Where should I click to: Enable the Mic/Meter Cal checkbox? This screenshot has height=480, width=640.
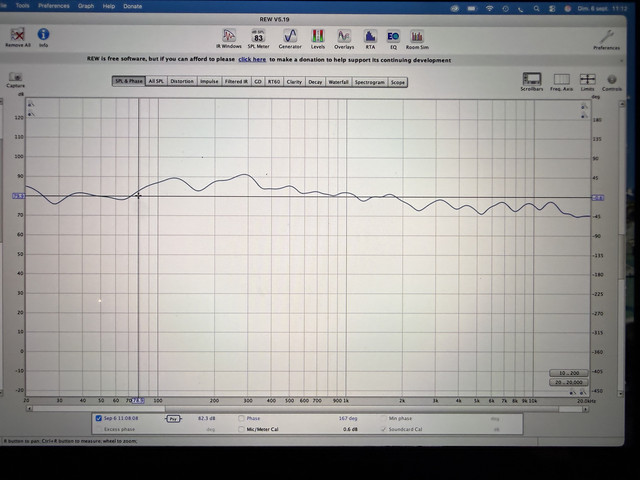tap(241, 429)
